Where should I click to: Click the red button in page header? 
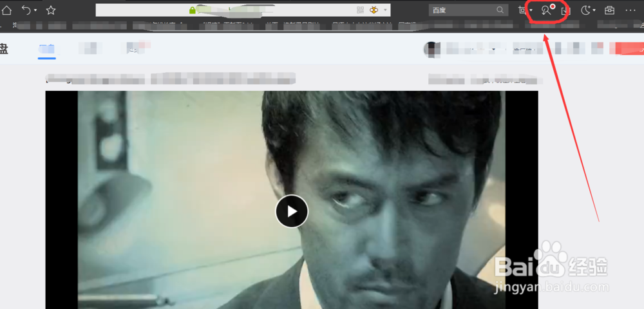[627, 48]
